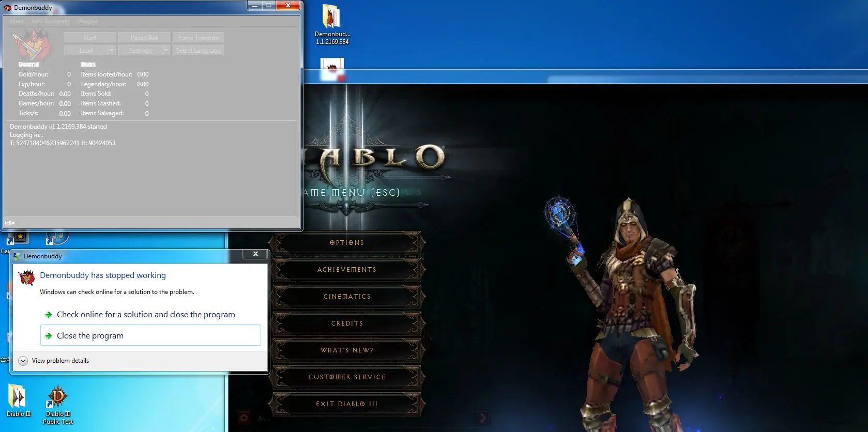This screenshot has height=432, width=868.
Task: Click the Deaths/hour statistic label
Action: coord(36,94)
